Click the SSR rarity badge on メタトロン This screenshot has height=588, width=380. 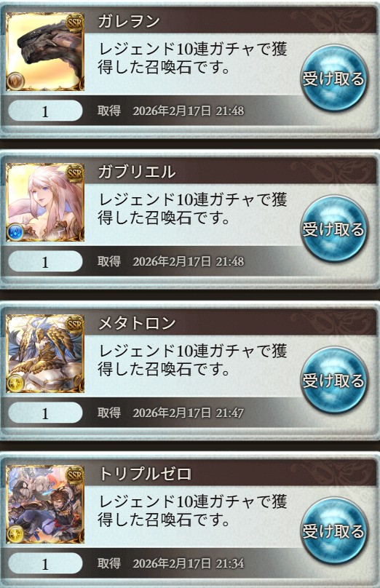pyautogui.click(x=74, y=325)
